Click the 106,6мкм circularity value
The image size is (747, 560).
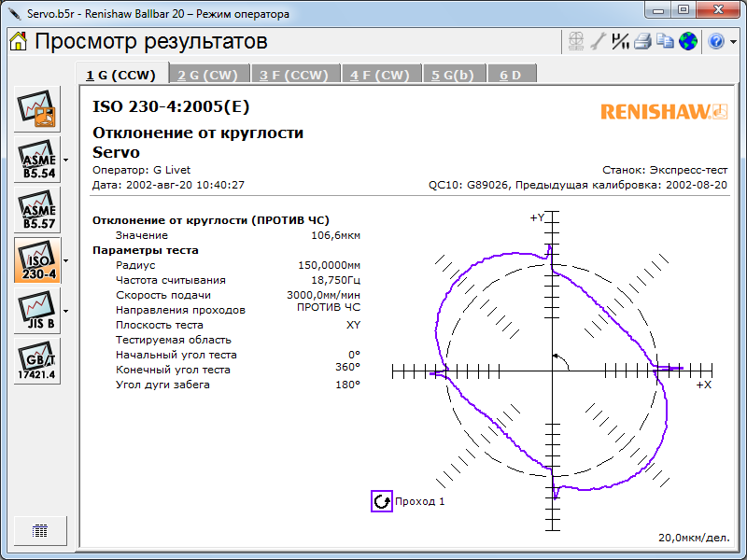coord(336,235)
